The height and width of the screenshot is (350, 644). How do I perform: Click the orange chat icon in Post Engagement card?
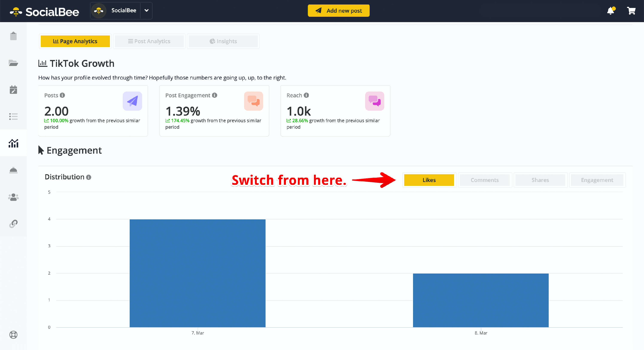[254, 101]
